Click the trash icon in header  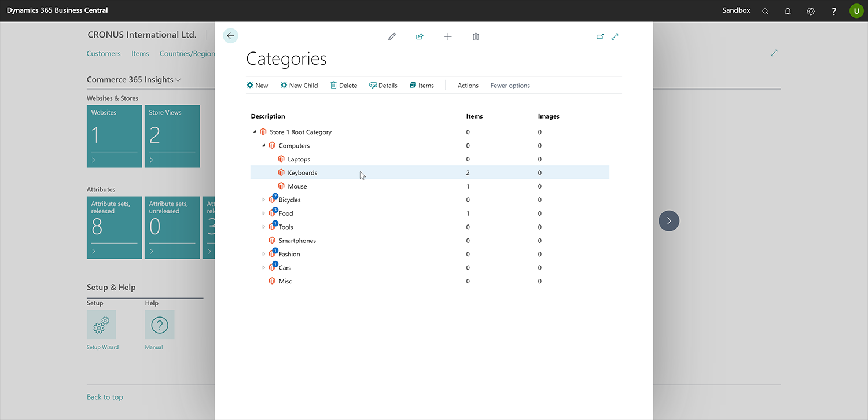click(x=476, y=36)
